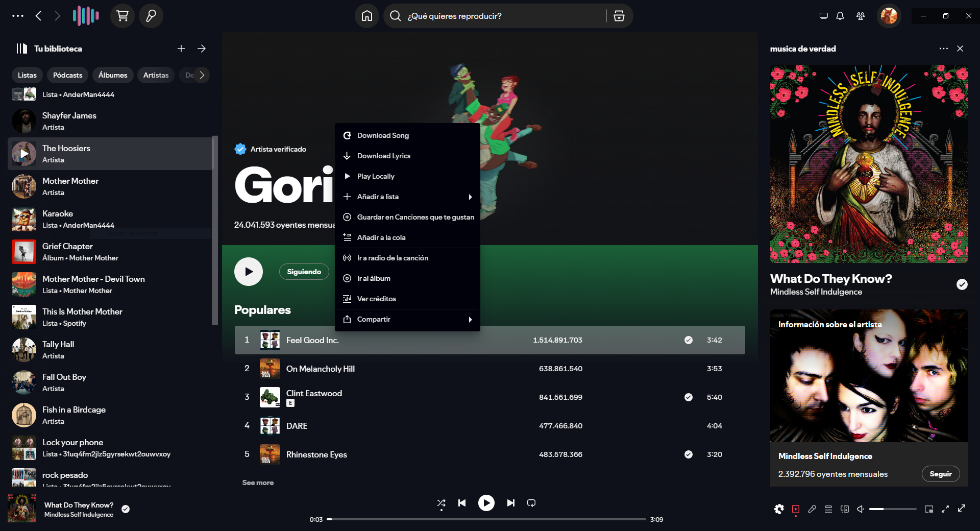Toggle Now Playing view icon

coord(796,509)
